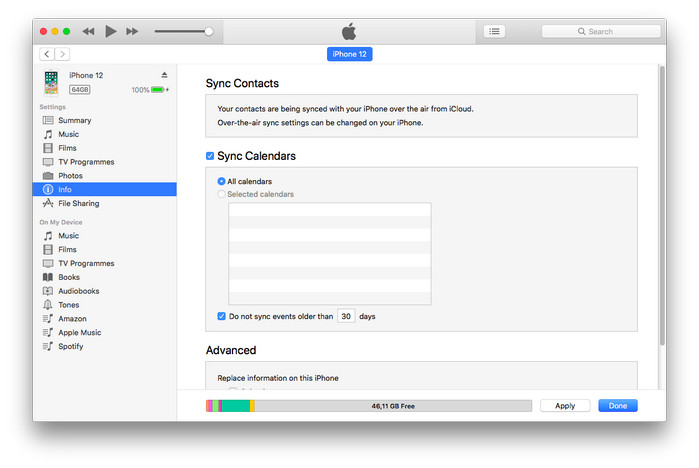699x468 pixels.
Task: Click the Amazon playlist icon
Action: [x=48, y=319]
